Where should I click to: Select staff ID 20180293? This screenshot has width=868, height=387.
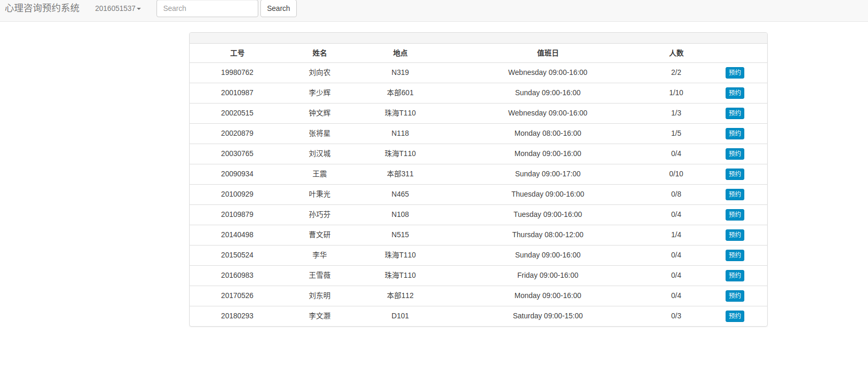pyautogui.click(x=237, y=316)
